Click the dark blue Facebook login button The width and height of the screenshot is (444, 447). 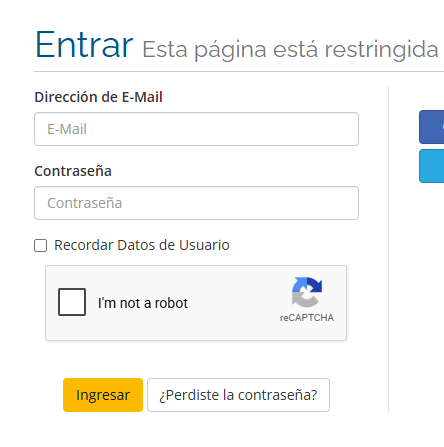click(x=432, y=127)
